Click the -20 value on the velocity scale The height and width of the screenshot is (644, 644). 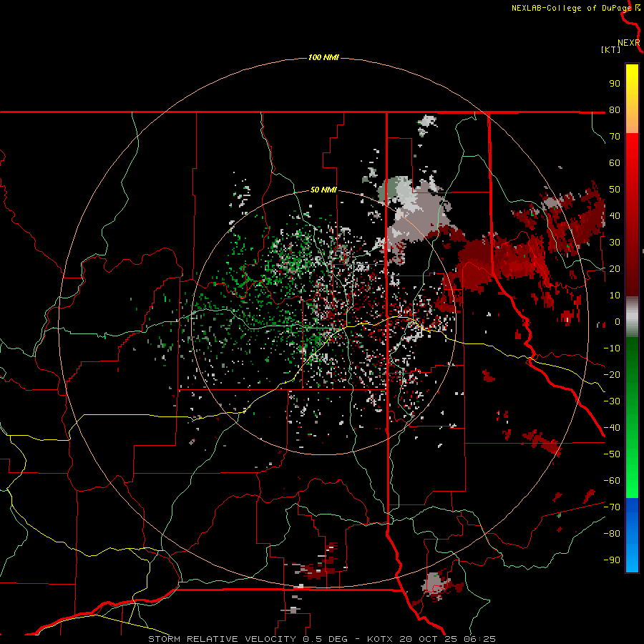pyautogui.click(x=612, y=375)
